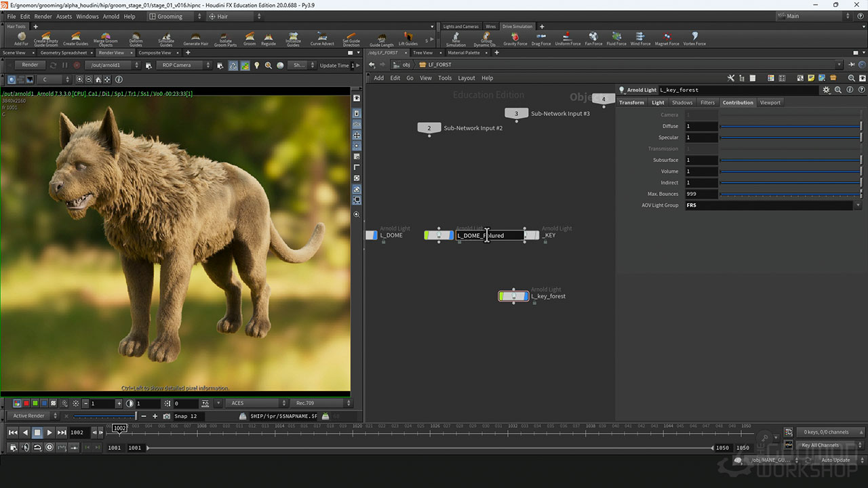Toggle the green channel display button
The image size is (868, 488).
(x=35, y=403)
